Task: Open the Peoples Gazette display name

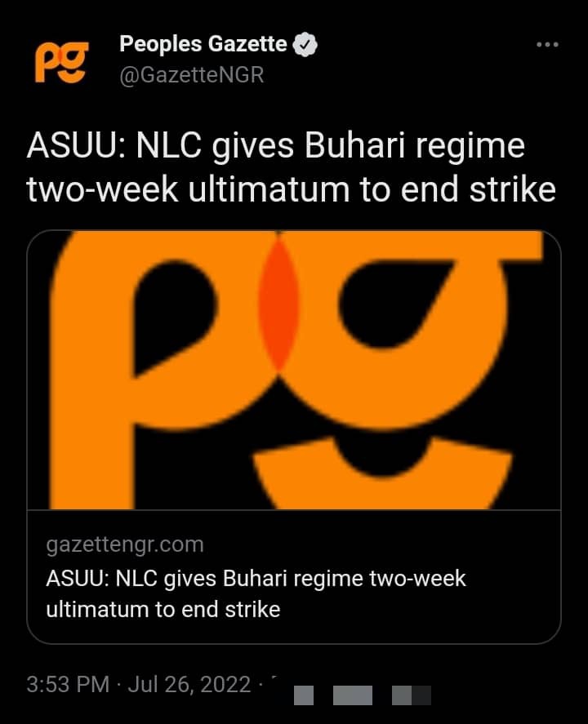Action: pos(203,44)
